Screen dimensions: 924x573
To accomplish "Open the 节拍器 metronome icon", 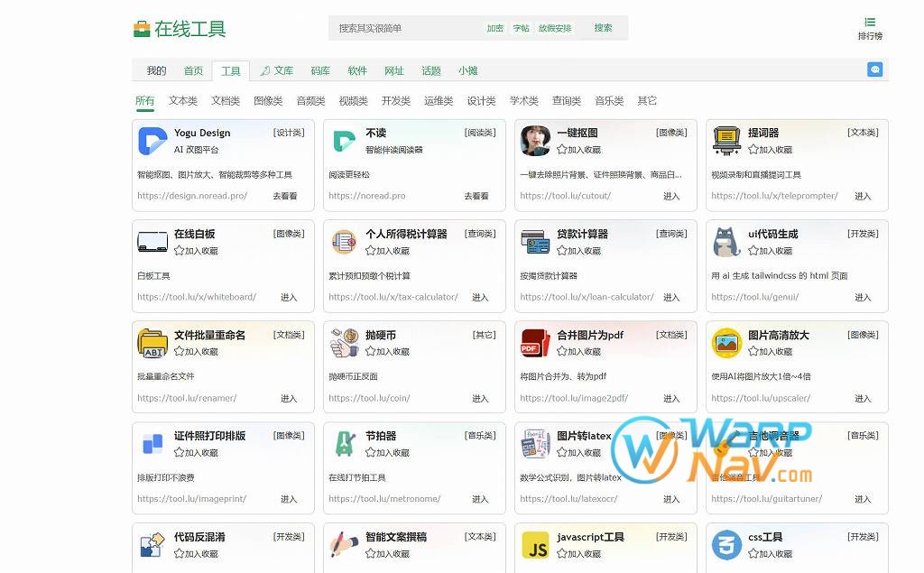I will 344,444.
